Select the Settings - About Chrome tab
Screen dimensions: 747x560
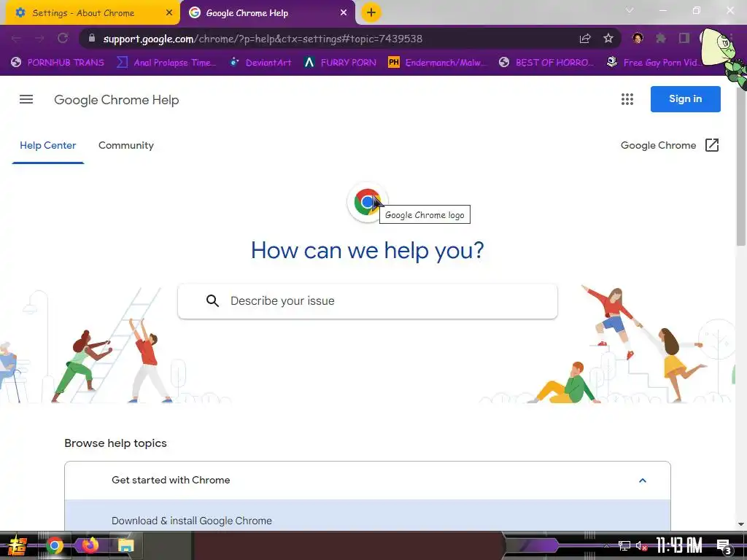click(93, 13)
